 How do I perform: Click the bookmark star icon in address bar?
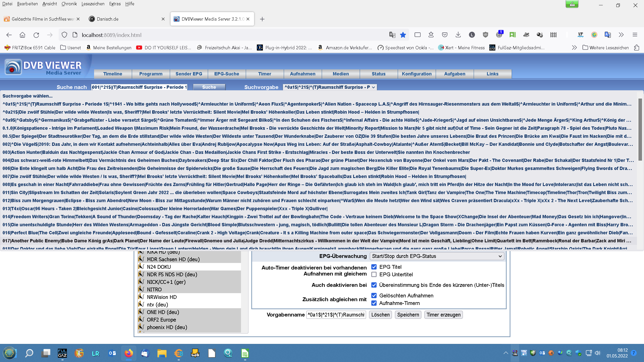click(403, 35)
